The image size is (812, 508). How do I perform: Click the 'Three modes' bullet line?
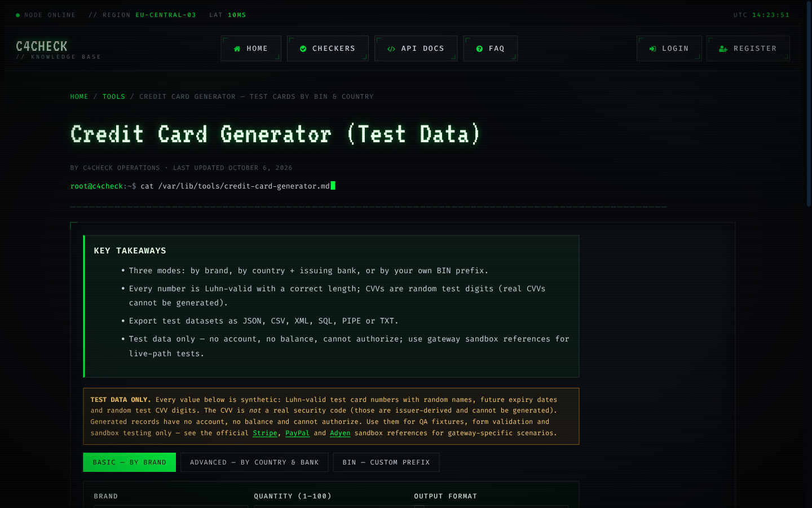308,271
